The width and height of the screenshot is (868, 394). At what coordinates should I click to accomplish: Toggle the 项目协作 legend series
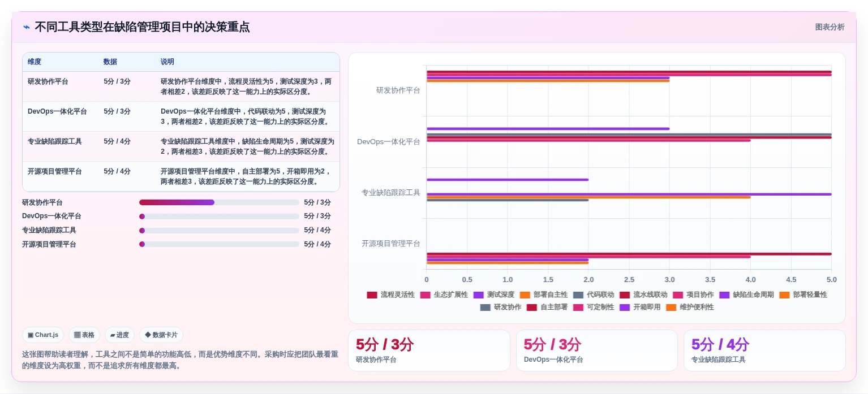[693, 295]
